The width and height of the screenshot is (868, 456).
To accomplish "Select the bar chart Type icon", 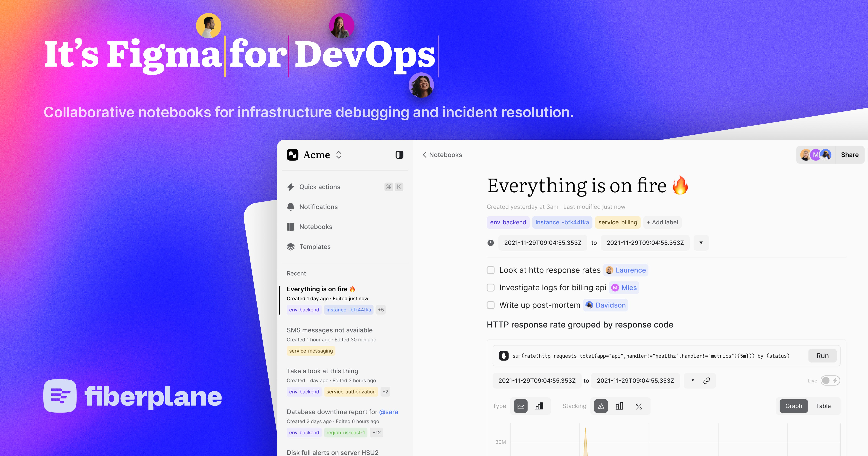I will (539, 406).
